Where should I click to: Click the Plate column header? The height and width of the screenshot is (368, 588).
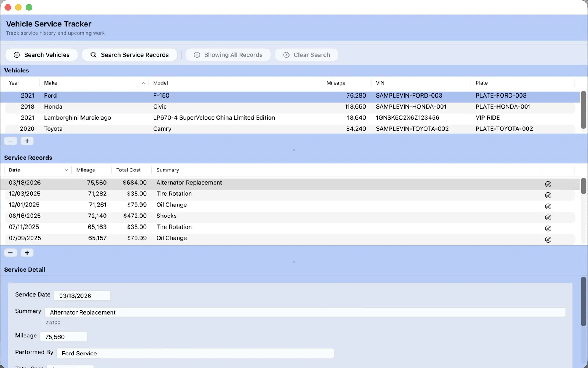click(x=523, y=83)
